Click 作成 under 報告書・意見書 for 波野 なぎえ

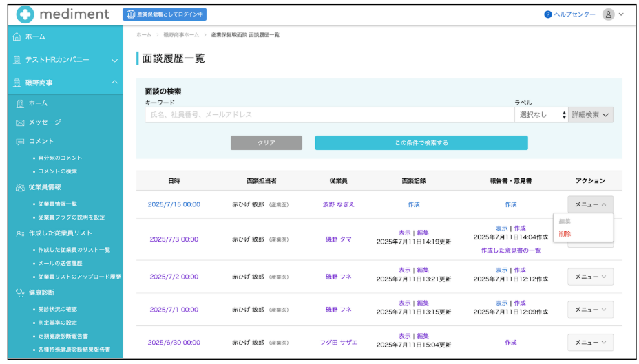(x=511, y=204)
